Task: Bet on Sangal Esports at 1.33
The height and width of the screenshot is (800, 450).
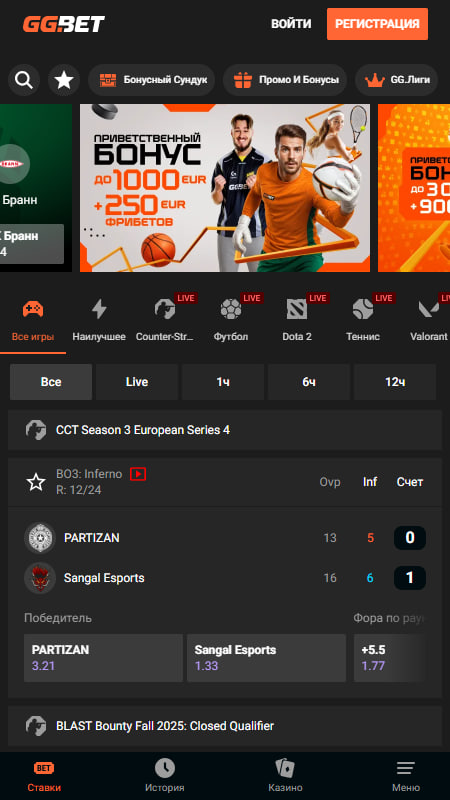Action: pyautogui.click(x=266, y=658)
